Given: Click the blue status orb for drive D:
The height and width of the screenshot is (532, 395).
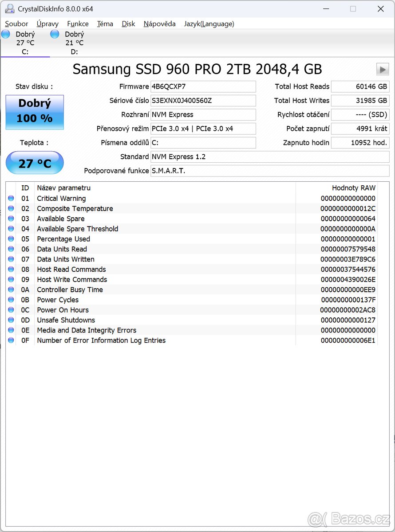Looking at the screenshot, I should [x=55, y=34].
